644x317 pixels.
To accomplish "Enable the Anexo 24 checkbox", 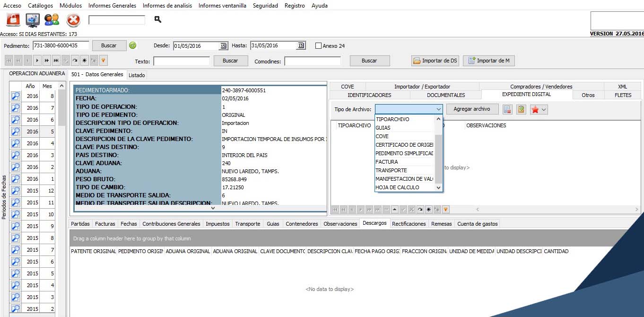I will [x=318, y=46].
